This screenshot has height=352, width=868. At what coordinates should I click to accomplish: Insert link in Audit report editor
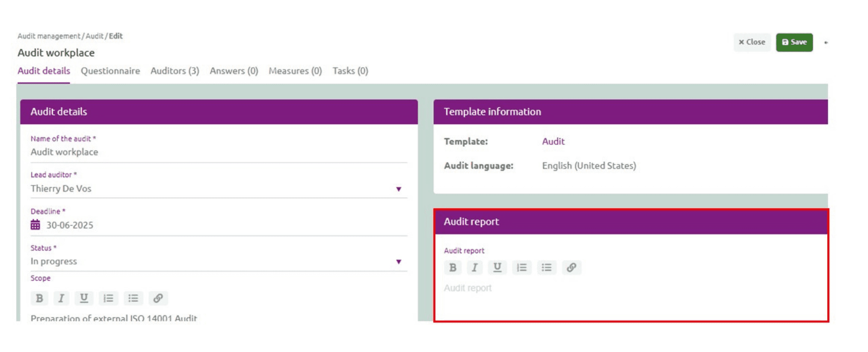[x=571, y=268]
